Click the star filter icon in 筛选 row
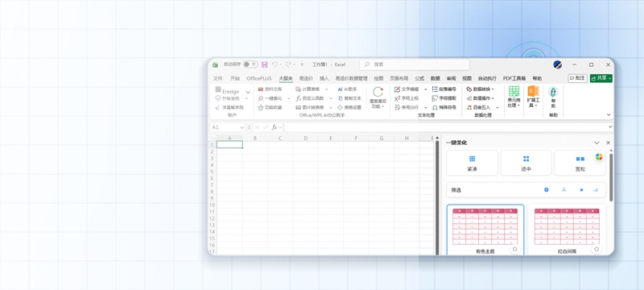Screen dimensions: 644x290 pos(581,190)
